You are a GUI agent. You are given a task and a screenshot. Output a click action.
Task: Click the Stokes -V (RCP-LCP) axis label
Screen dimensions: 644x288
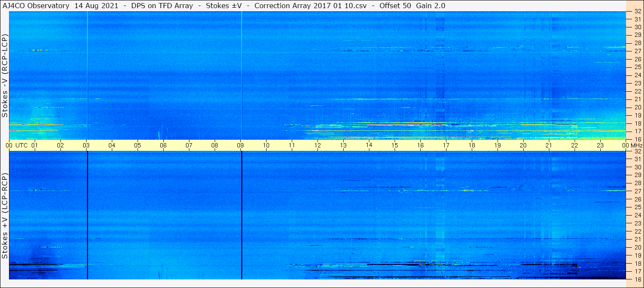click(5, 76)
